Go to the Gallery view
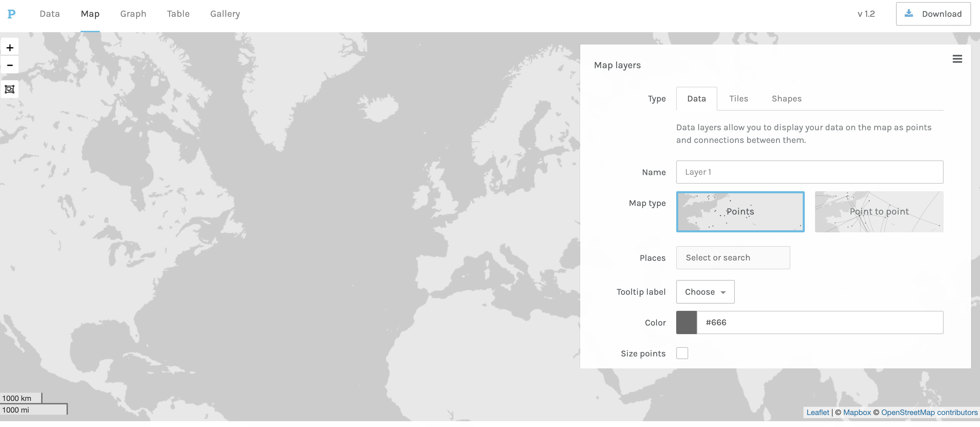The width and height of the screenshot is (980, 427). 225,14
